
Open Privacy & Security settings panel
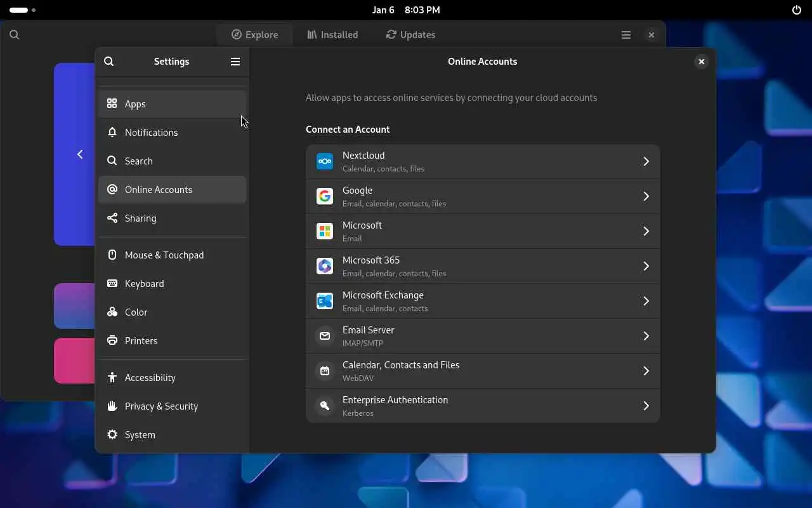172,406
